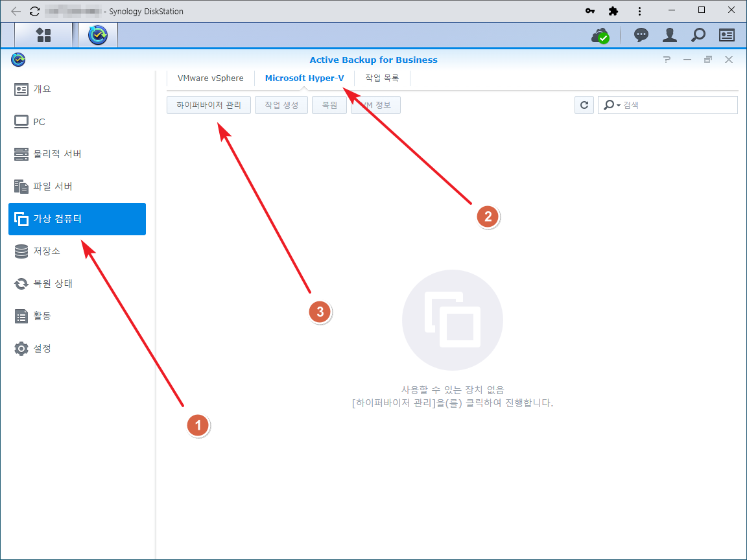Go to 복원 상태 in sidebar

point(77,283)
